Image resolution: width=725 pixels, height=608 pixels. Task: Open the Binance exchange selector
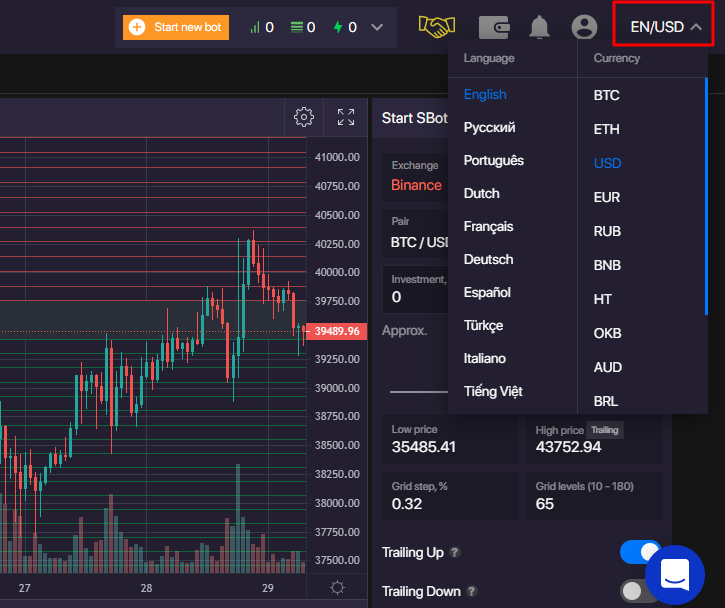coord(417,185)
